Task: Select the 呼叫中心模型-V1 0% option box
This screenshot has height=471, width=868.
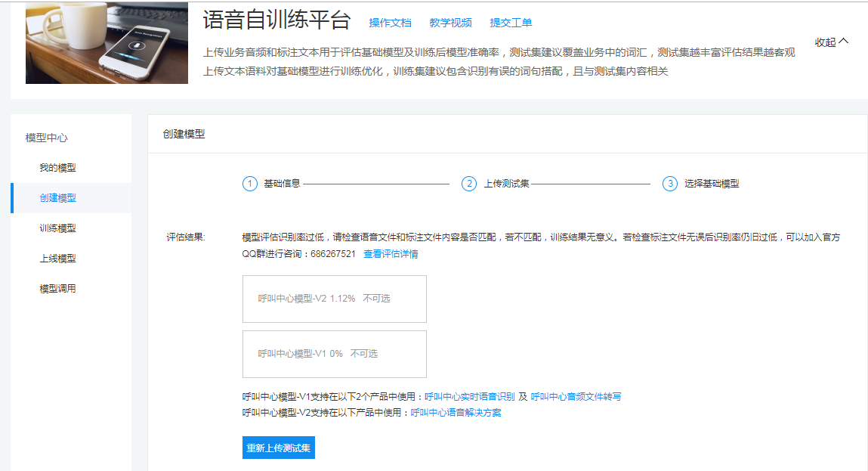Action: tap(335, 354)
